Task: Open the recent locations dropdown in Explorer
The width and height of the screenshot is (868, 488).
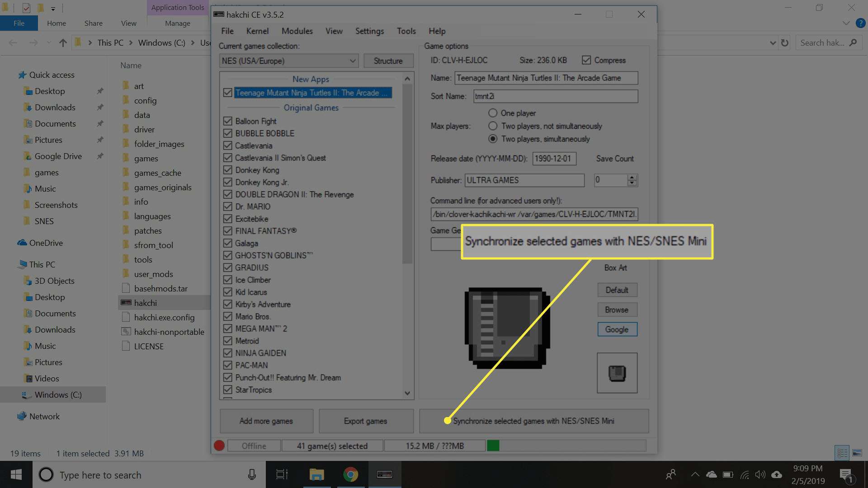Action: pos(48,43)
